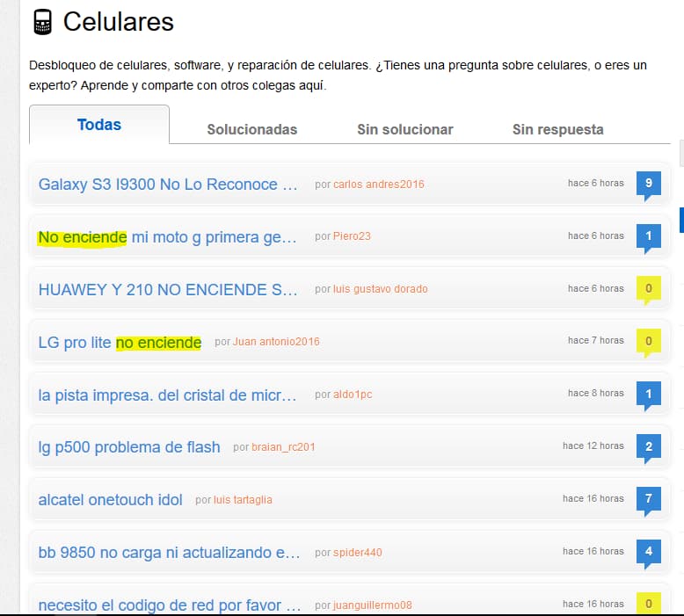Visit luis gustavo dorado profile

[x=381, y=289]
